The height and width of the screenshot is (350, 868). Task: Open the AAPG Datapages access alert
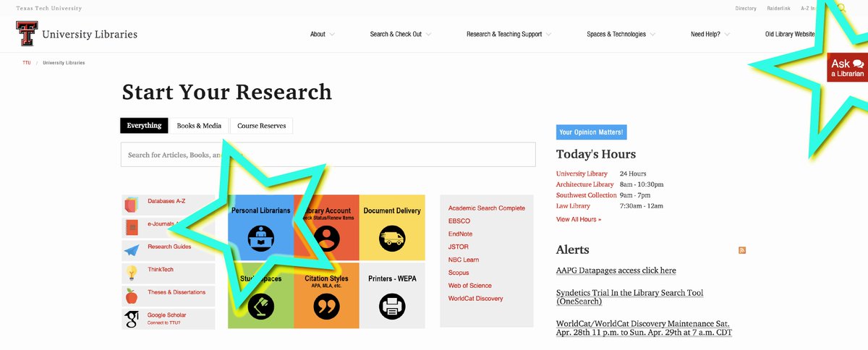tap(616, 270)
